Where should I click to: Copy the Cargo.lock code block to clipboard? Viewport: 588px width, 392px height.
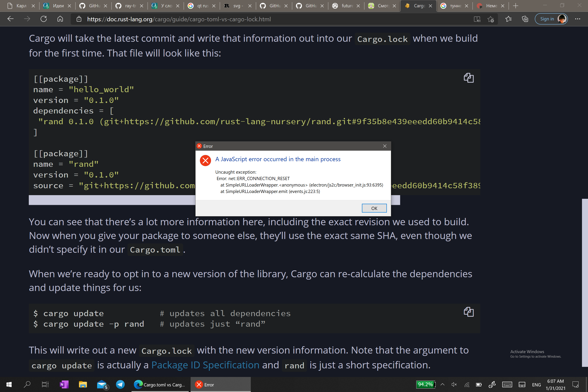pyautogui.click(x=469, y=78)
